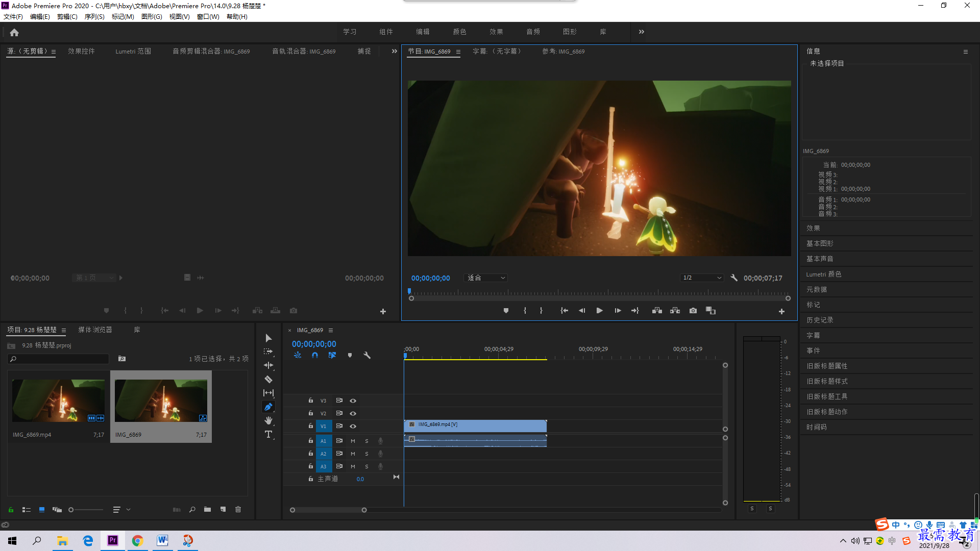980x551 pixels.
Task: Toggle V1 track output eye
Action: click(x=353, y=427)
